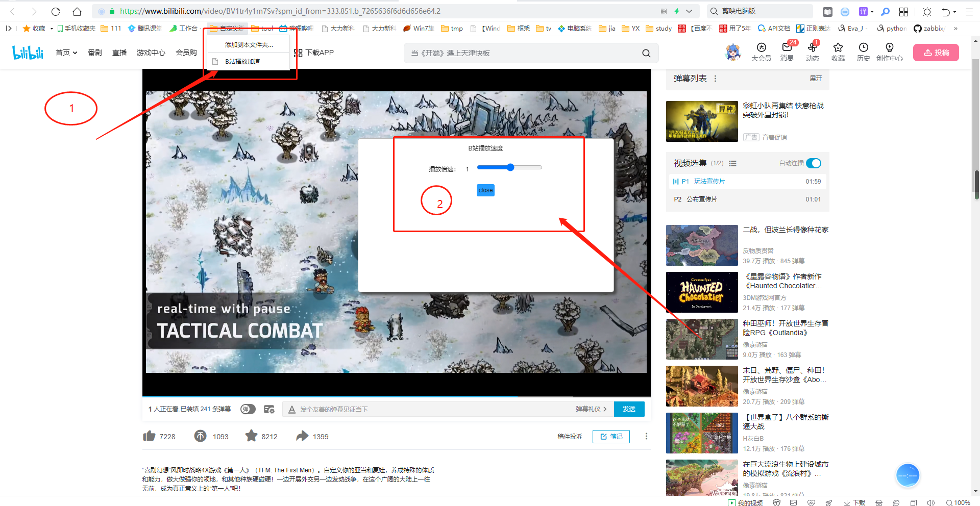Click the share arrow icon showing 1399
This screenshot has height=506, width=980.
302,436
